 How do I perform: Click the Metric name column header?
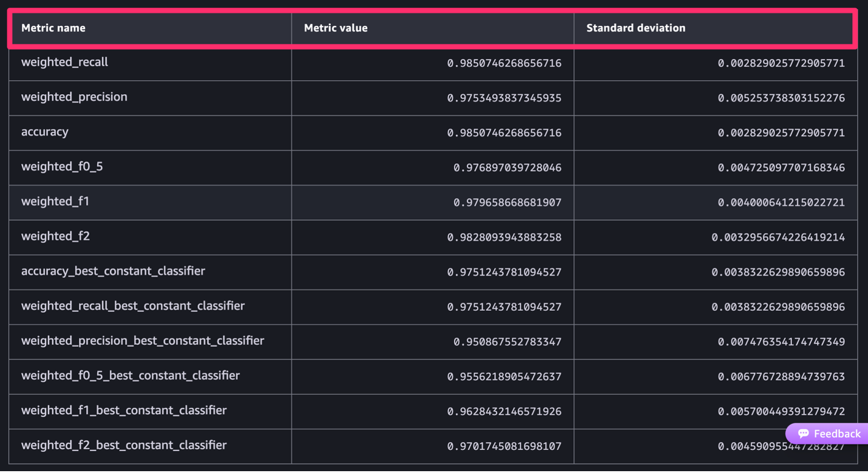pyautogui.click(x=53, y=28)
